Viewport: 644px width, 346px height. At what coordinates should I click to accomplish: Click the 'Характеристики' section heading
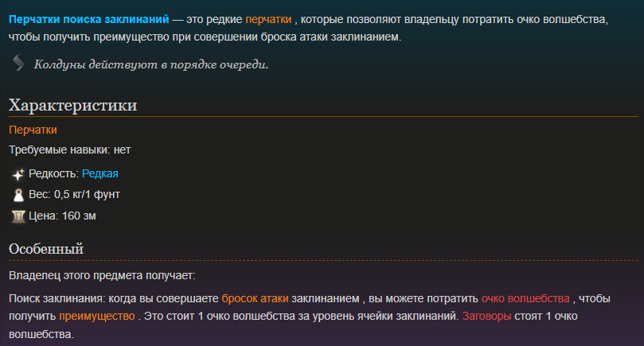pos(72,105)
